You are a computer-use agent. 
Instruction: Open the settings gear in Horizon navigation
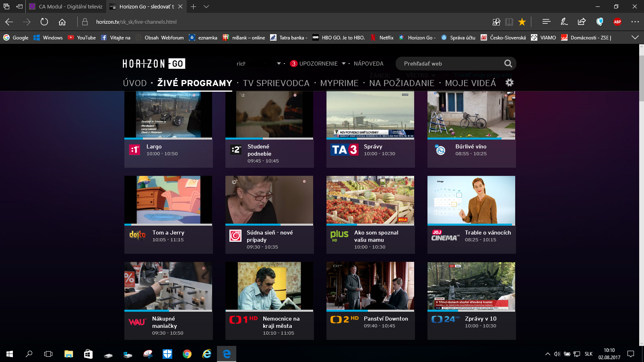point(510,82)
